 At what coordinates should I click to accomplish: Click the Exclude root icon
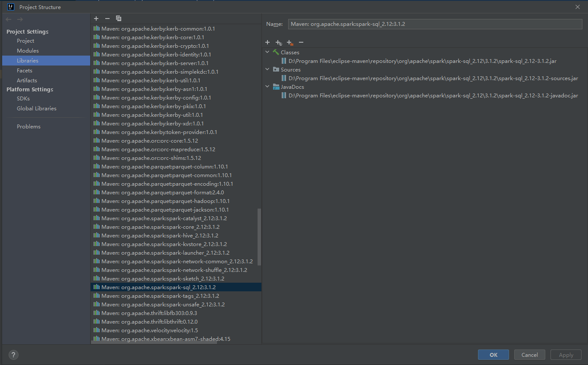[290, 42]
